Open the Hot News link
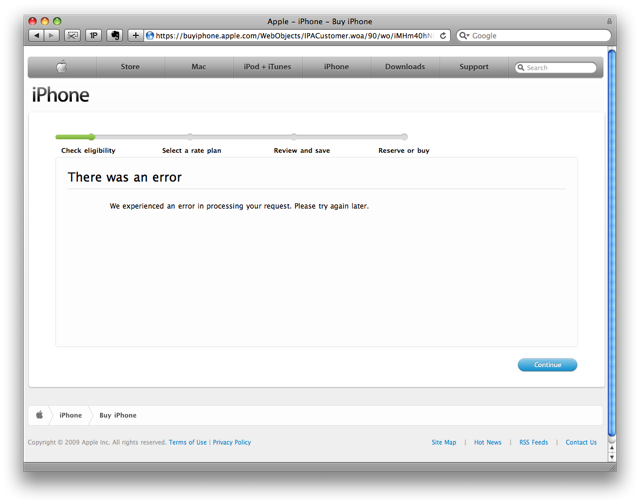640x504 pixels. 487,442
